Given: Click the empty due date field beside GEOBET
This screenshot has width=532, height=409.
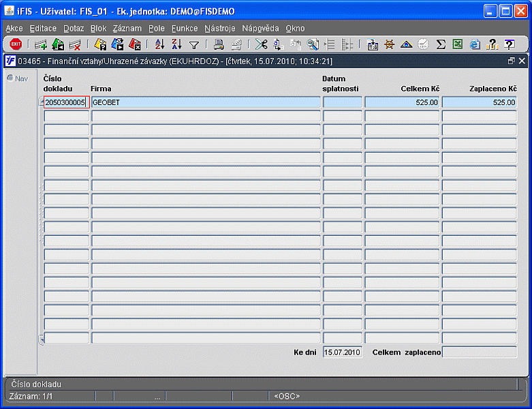Looking at the screenshot, I should [x=343, y=102].
